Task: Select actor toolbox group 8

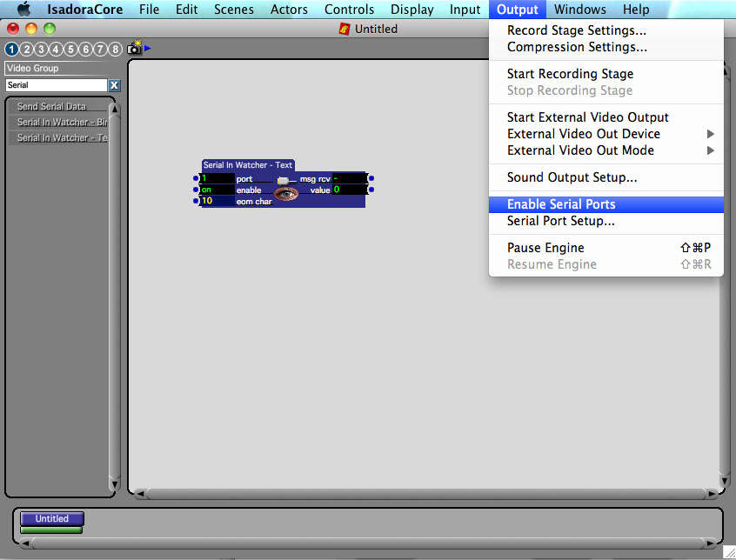Action: click(115, 49)
